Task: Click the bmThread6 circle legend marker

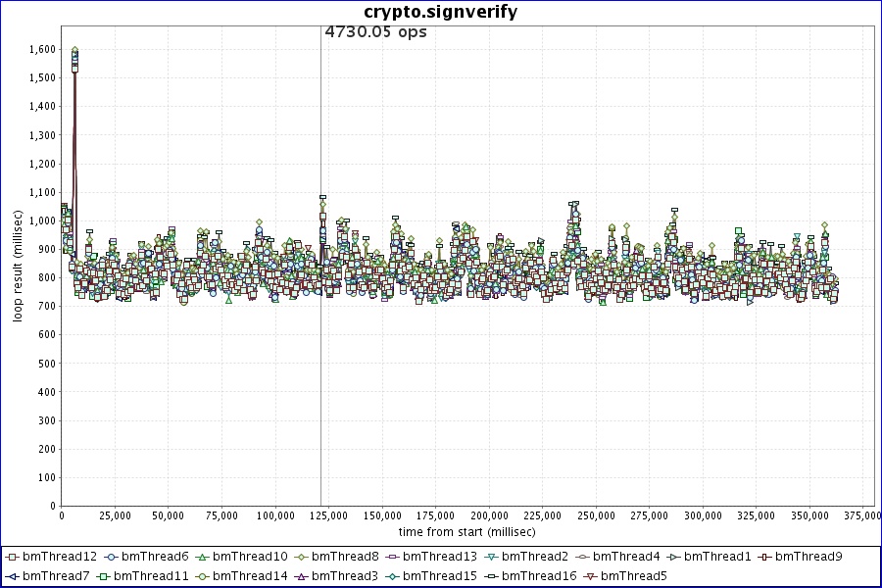Action: [110, 557]
